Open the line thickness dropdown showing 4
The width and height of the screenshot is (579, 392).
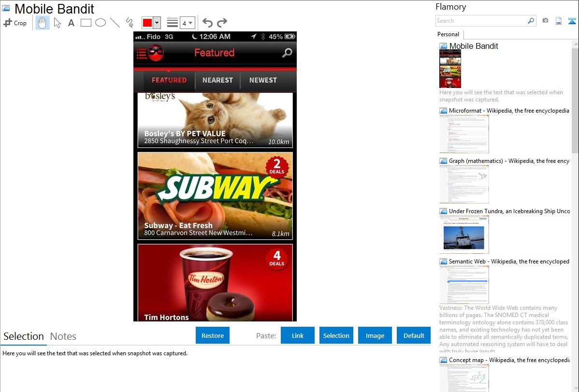tap(187, 23)
